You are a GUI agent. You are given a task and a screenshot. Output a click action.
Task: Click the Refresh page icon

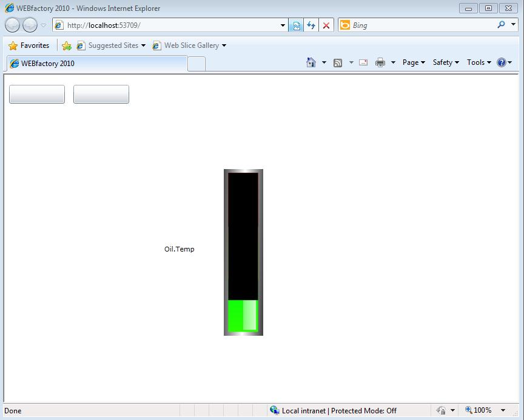coord(311,25)
